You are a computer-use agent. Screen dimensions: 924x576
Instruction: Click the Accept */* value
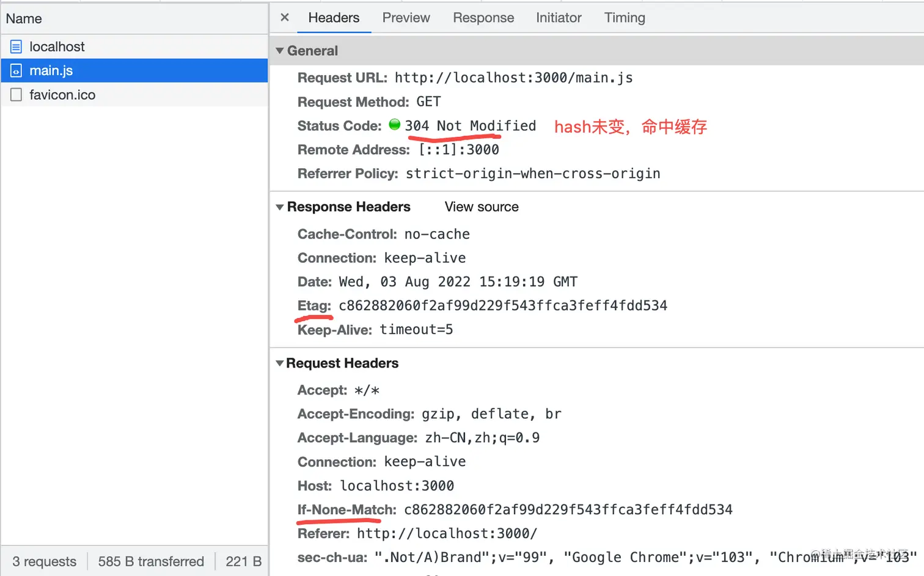(367, 390)
